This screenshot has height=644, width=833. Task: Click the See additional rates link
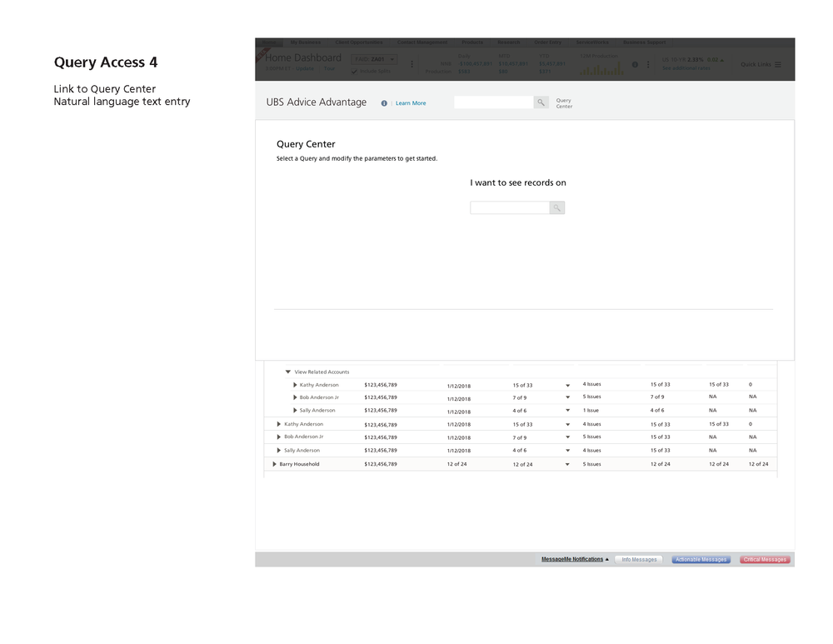pyautogui.click(x=686, y=68)
